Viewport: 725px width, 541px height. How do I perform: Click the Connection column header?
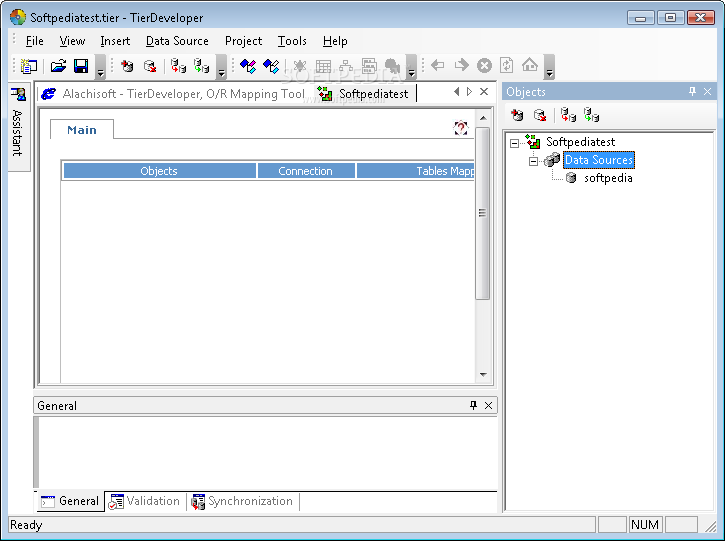pyautogui.click(x=306, y=171)
